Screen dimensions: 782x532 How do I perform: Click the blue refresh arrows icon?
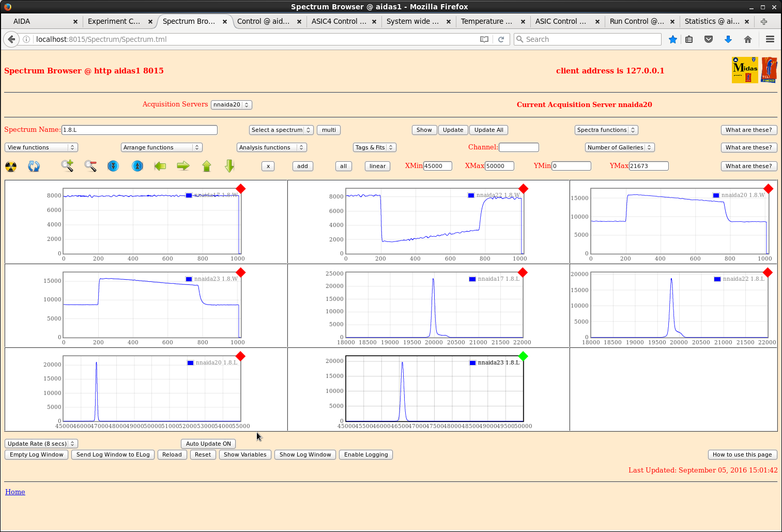pos(34,166)
